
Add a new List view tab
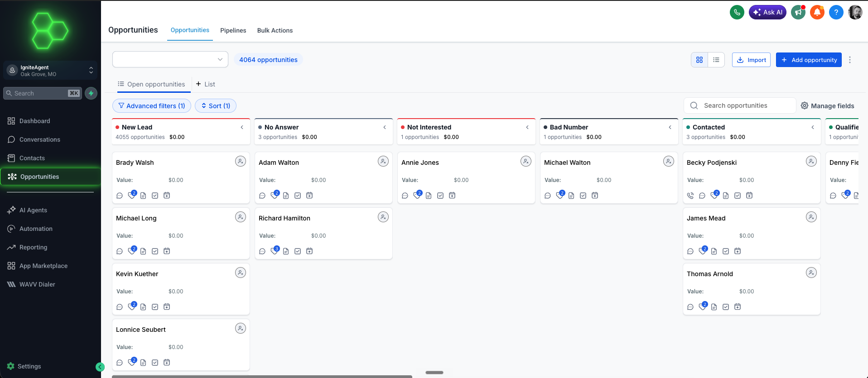pyautogui.click(x=205, y=84)
